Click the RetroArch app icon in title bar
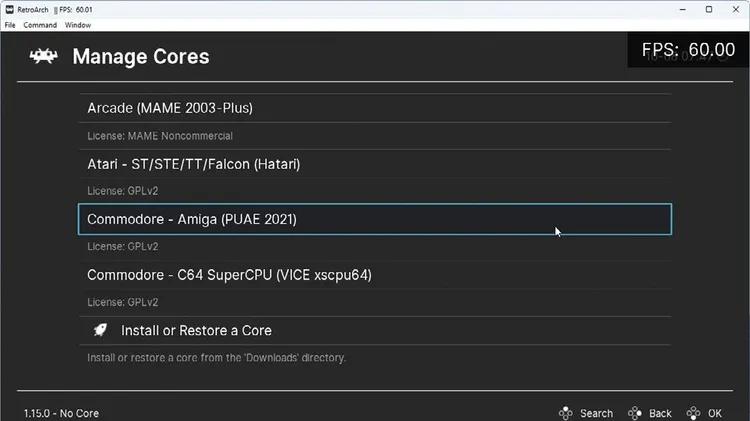750x421 pixels. pyautogui.click(x=10, y=10)
